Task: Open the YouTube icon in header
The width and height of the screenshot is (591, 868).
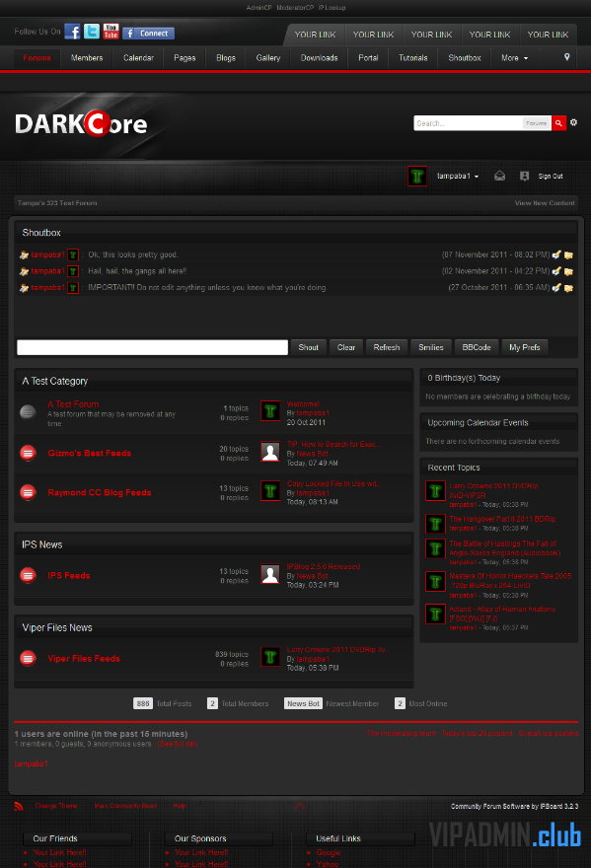Action: pyautogui.click(x=111, y=32)
